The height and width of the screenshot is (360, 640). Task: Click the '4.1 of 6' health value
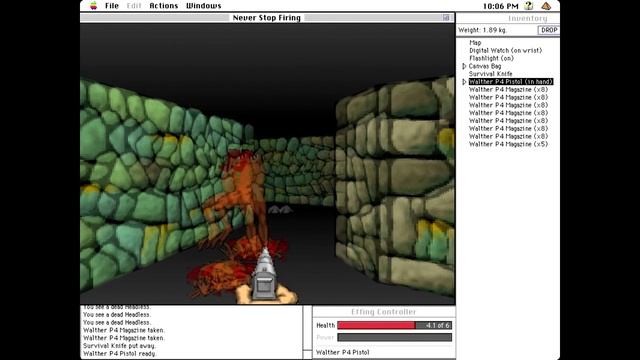[x=437, y=325]
